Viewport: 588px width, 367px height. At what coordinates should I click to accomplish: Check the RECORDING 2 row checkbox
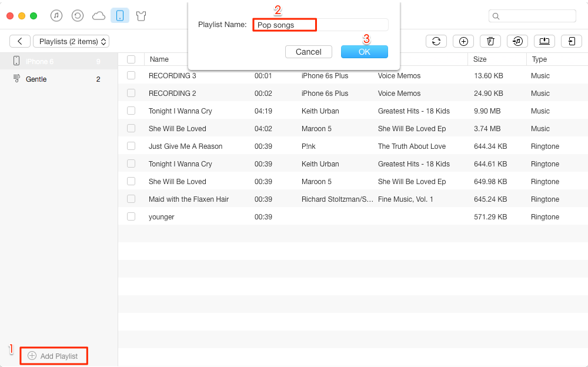point(131,93)
